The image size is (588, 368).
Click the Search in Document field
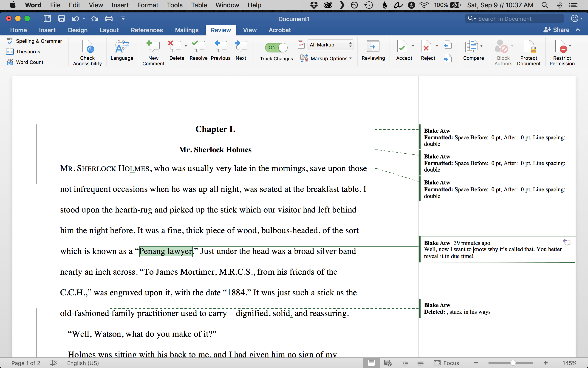click(514, 18)
